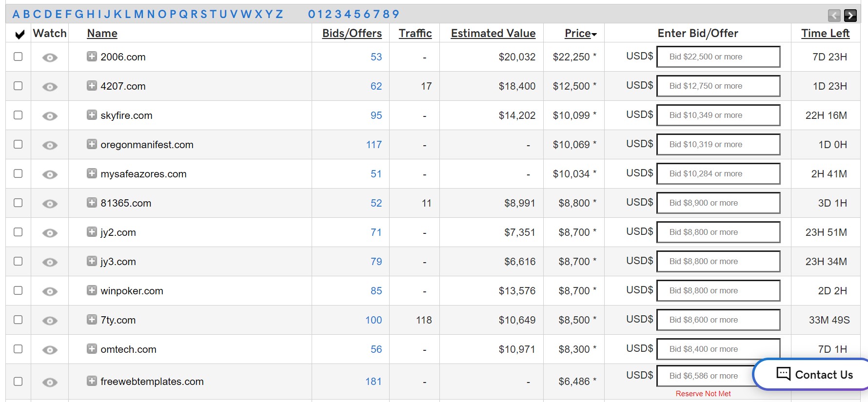Click the next page arrow icon
The height and width of the screenshot is (402, 868).
[x=850, y=16]
